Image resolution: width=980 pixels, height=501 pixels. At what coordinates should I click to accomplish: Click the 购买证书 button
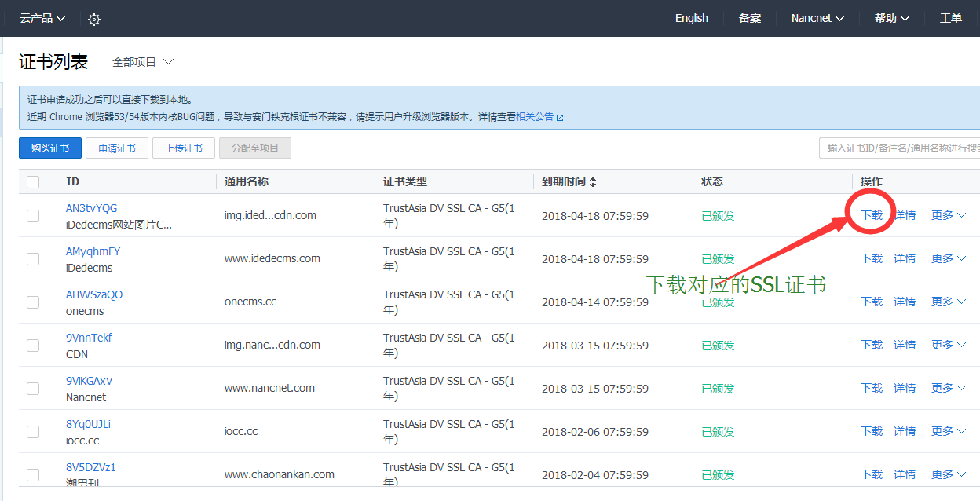tap(50, 148)
